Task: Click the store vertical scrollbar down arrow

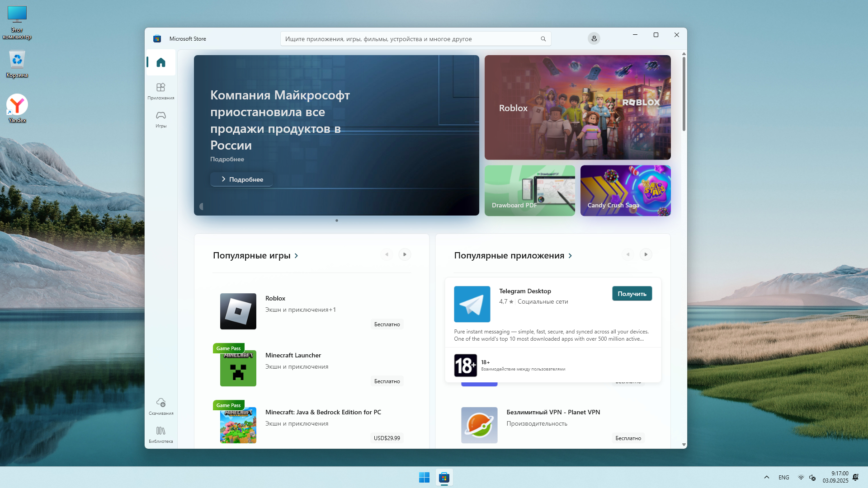Action: tap(684, 445)
